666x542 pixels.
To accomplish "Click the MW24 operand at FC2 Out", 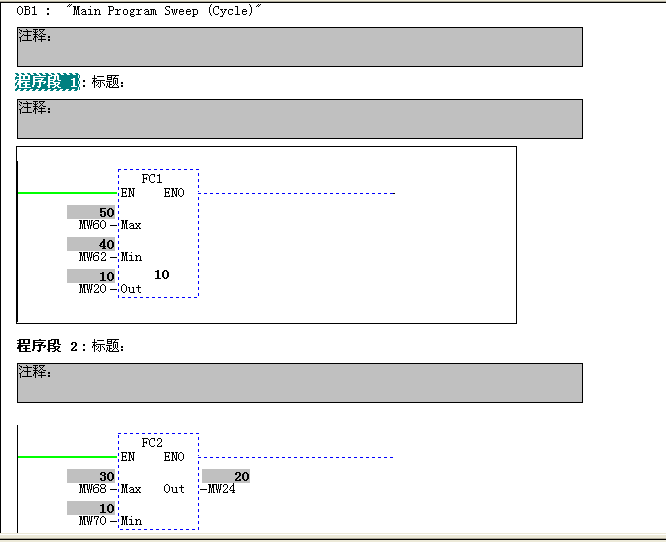I will 222,489.
